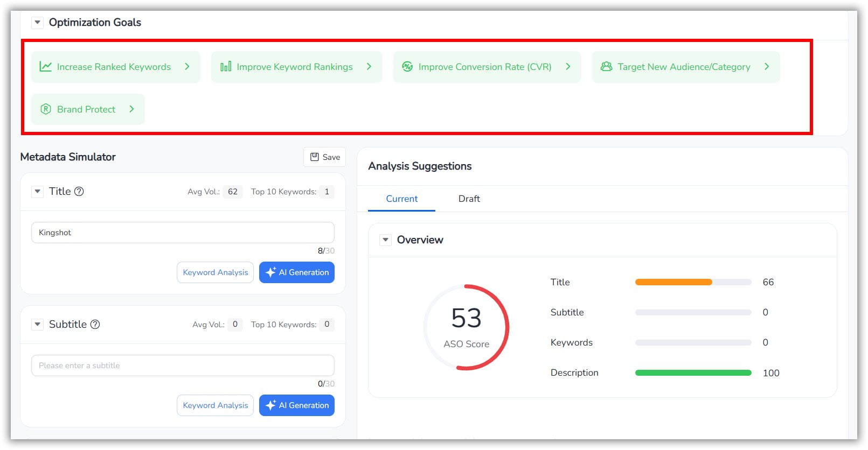Image resolution: width=868 pixels, height=450 pixels.
Task: Switch to the Draft tab
Action: coord(469,199)
